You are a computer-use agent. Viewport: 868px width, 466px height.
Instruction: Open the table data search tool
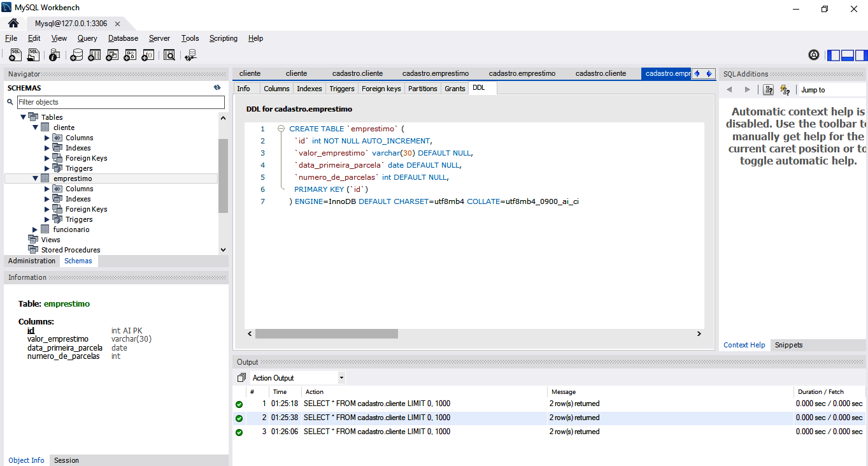[x=169, y=55]
